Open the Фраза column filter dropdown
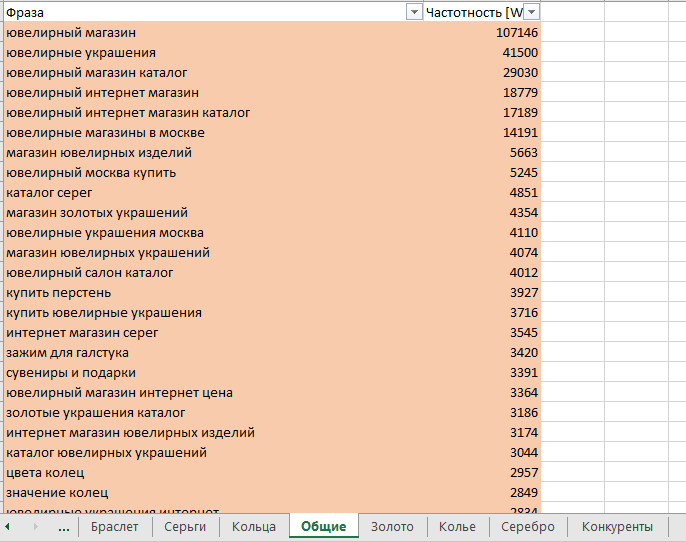This screenshot has width=686, height=542. (x=414, y=12)
